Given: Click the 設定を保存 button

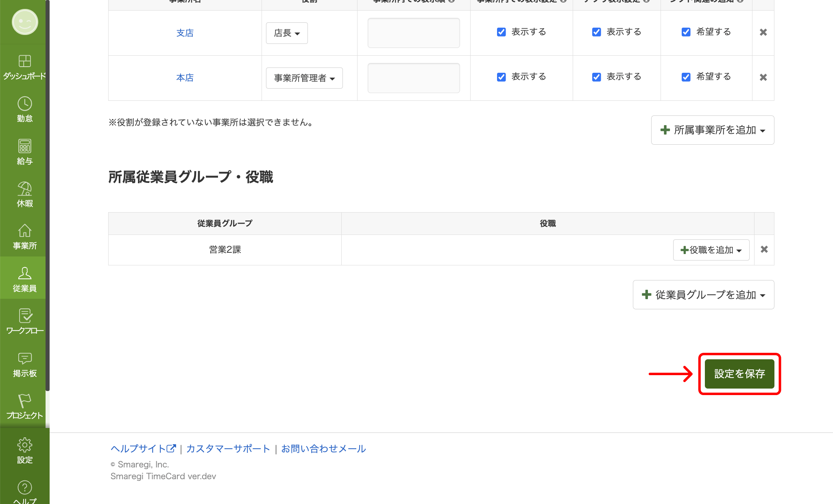Looking at the screenshot, I should click(x=739, y=374).
